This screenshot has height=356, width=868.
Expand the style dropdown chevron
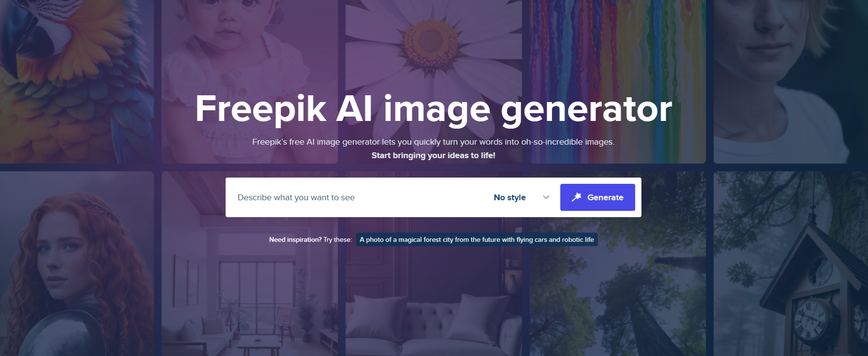[x=546, y=197]
